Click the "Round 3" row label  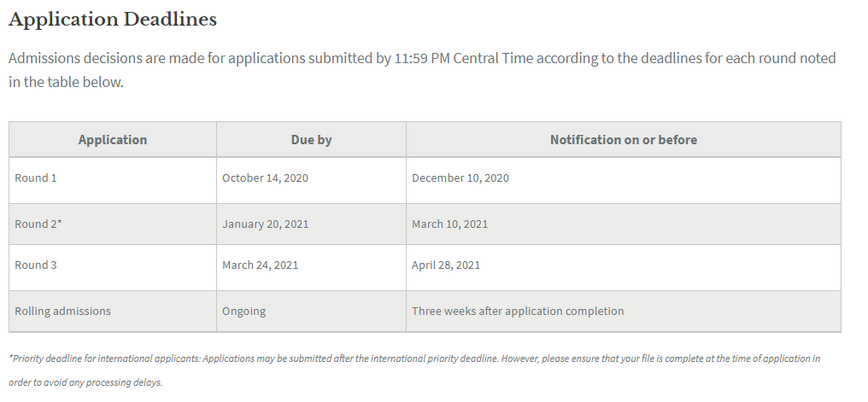pos(36,265)
